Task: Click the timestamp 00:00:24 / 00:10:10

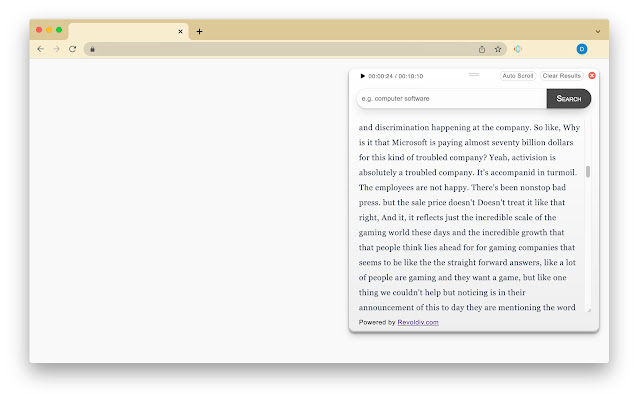Action: 396,76
